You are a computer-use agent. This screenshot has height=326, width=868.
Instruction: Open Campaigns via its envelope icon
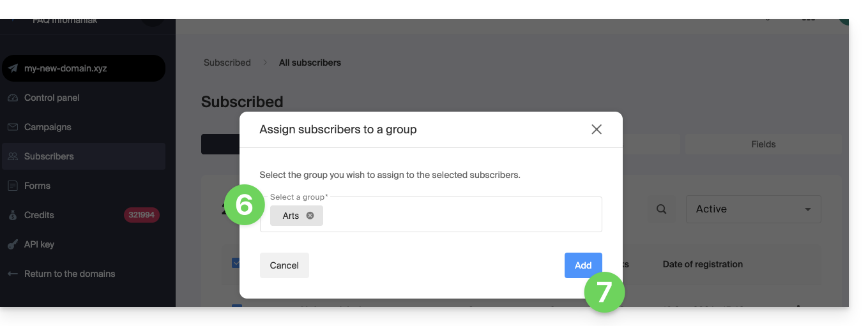[13, 127]
